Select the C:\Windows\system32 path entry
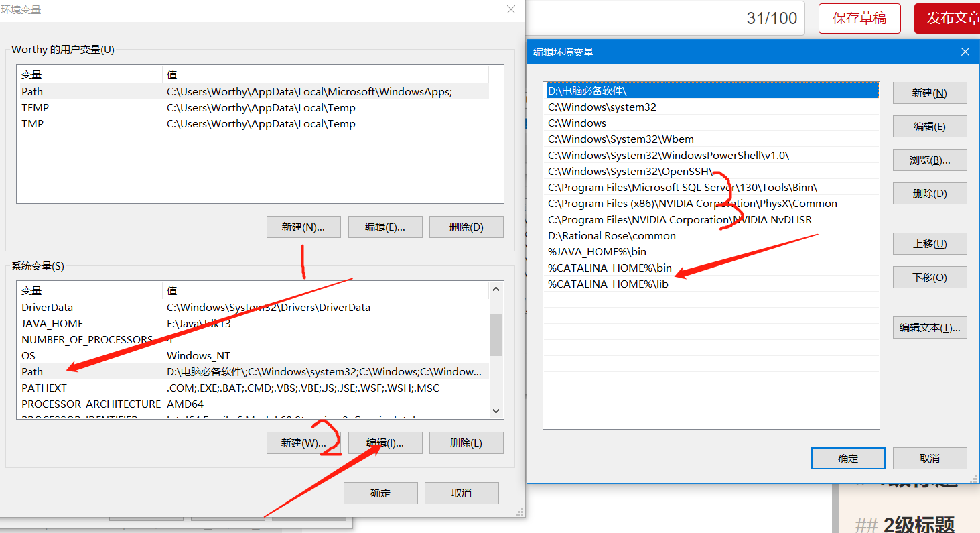This screenshot has height=533, width=980. coord(711,107)
